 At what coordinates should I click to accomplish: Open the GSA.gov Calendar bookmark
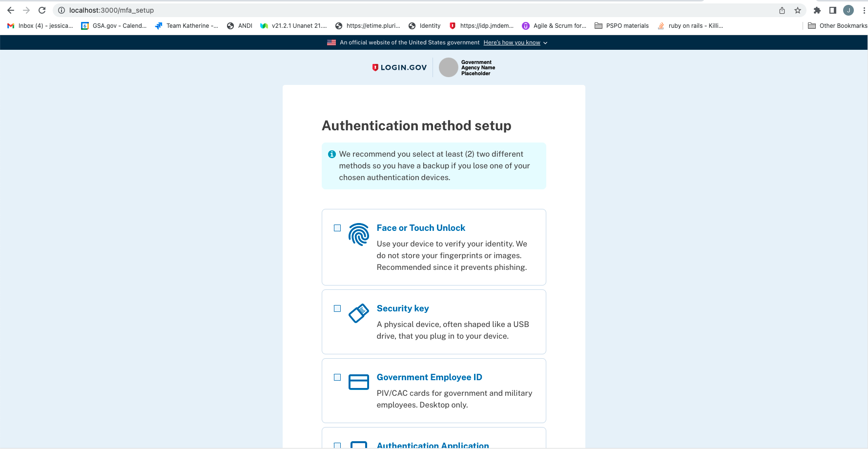pos(114,26)
